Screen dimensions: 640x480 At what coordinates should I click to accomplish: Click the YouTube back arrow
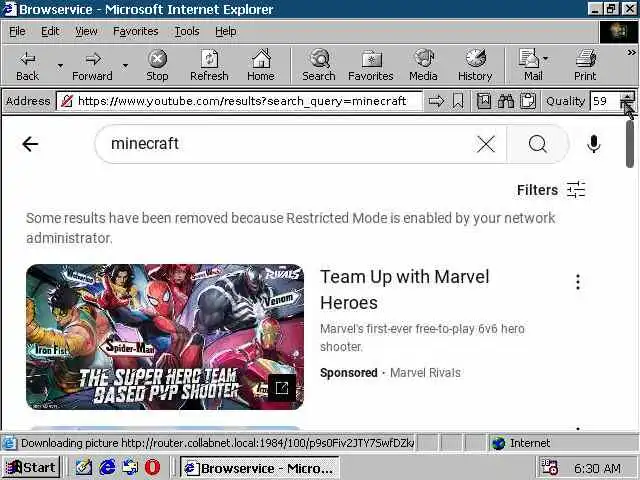(30, 144)
